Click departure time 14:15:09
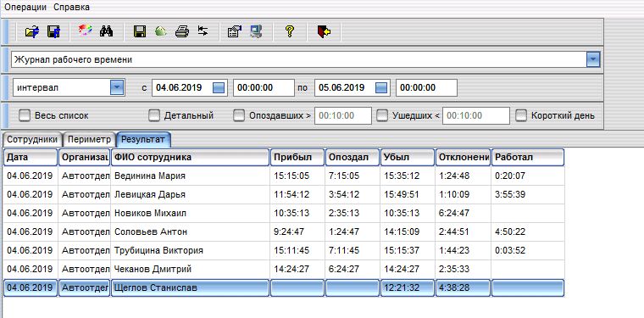 click(x=402, y=232)
